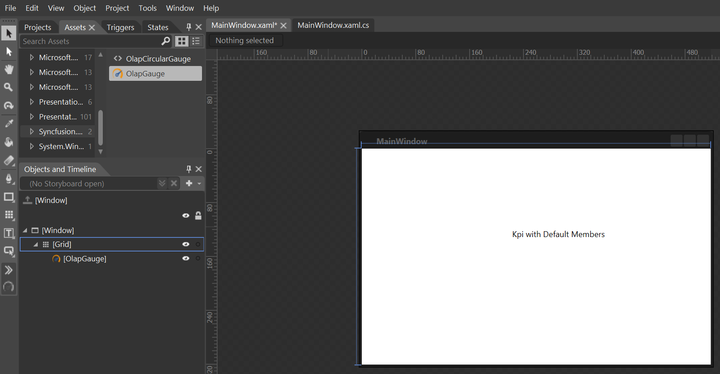Open the Project menu
This screenshot has height=374, width=720.
click(117, 8)
